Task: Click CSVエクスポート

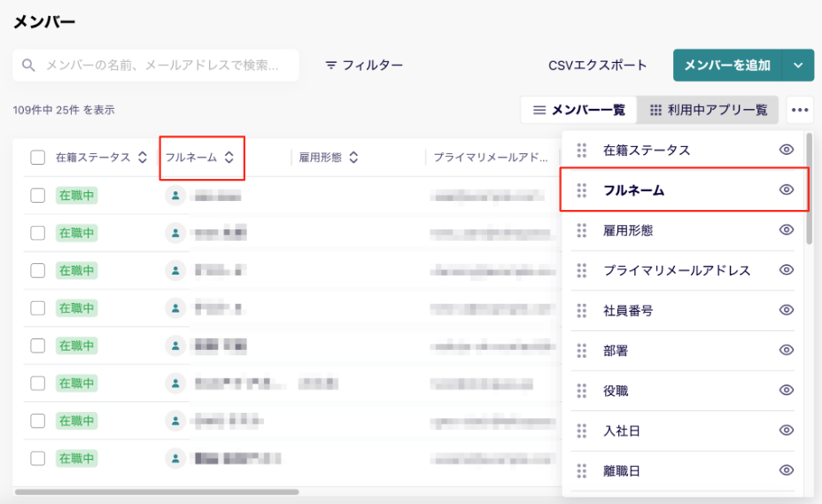Action: pyautogui.click(x=598, y=65)
